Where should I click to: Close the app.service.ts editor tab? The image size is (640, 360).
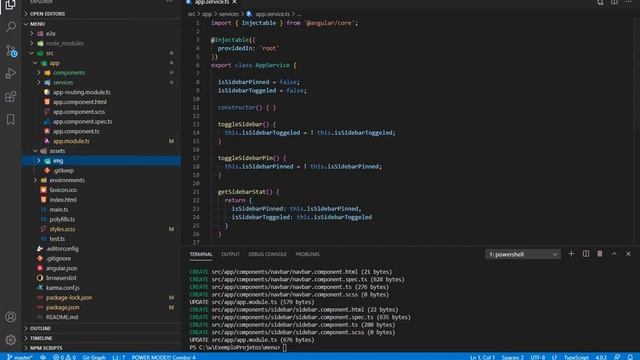(x=235, y=2)
